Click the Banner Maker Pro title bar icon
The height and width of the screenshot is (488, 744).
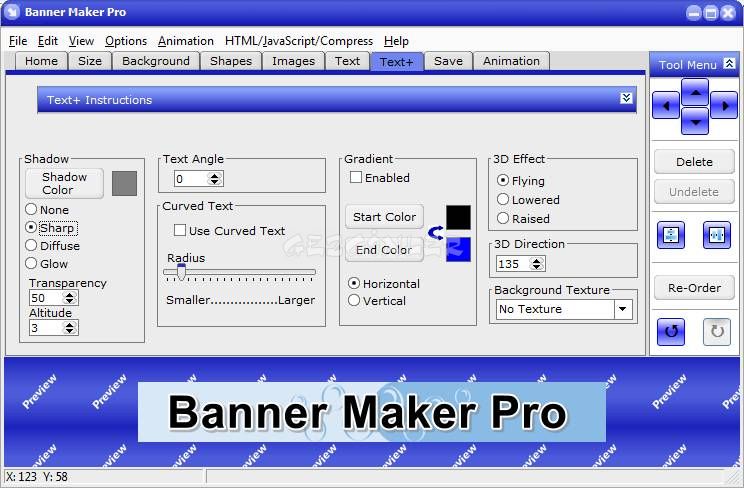coord(13,11)
